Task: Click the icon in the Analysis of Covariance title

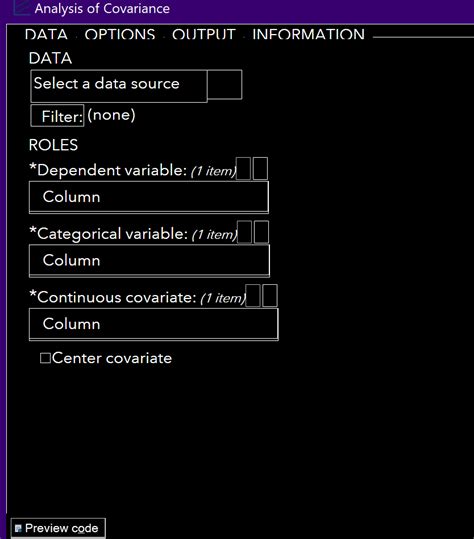Action: pos(21,8)
